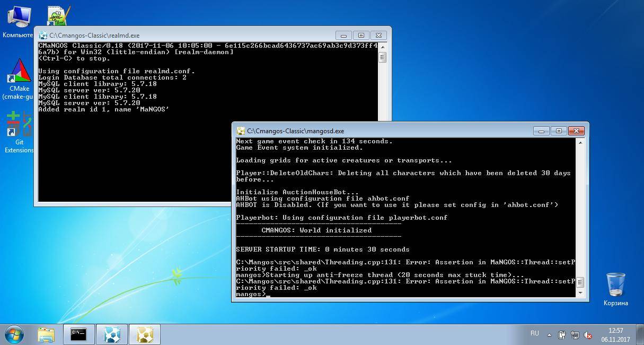The image size is (644, 345).
Task: Click 'Login Database total connections: 2' line
Action: tap(112, 77)
